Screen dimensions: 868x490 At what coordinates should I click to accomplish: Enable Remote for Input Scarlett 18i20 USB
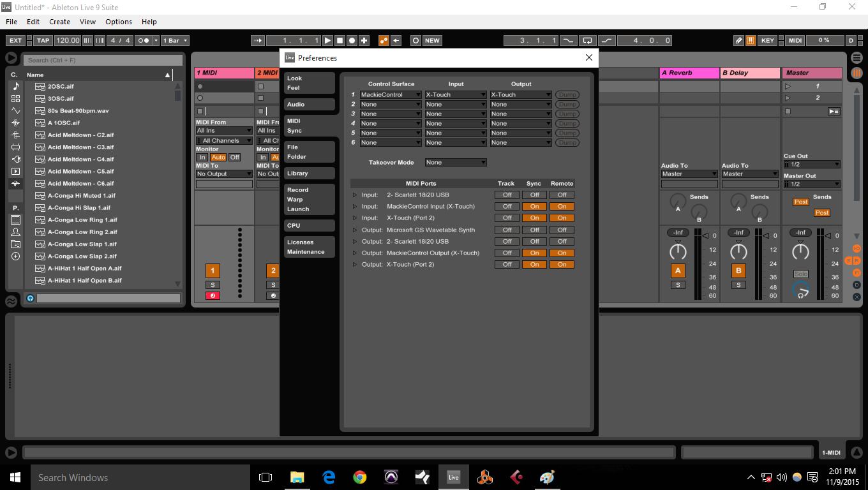(562, 195)
